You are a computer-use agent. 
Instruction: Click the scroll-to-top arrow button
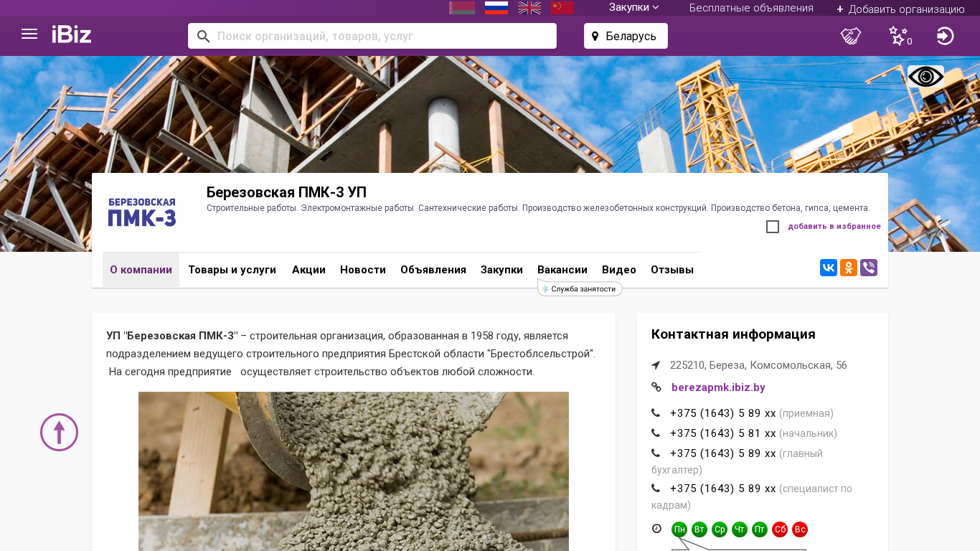59,432
